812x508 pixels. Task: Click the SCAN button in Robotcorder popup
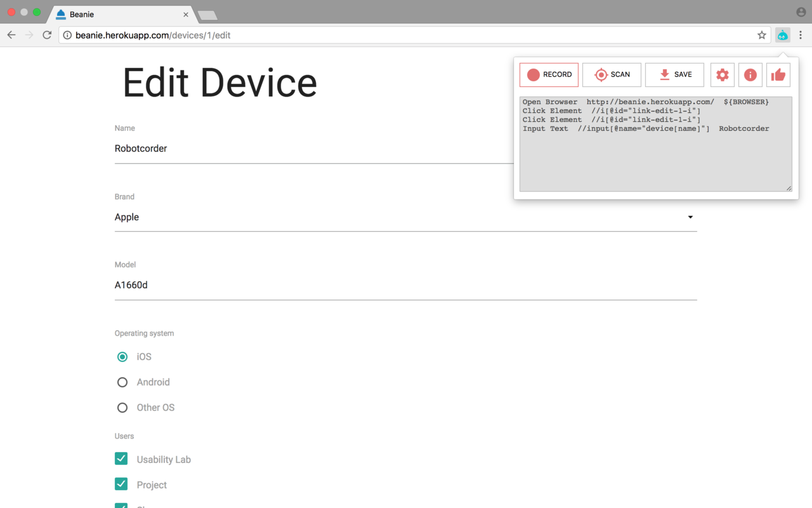[x=612, y=74]
